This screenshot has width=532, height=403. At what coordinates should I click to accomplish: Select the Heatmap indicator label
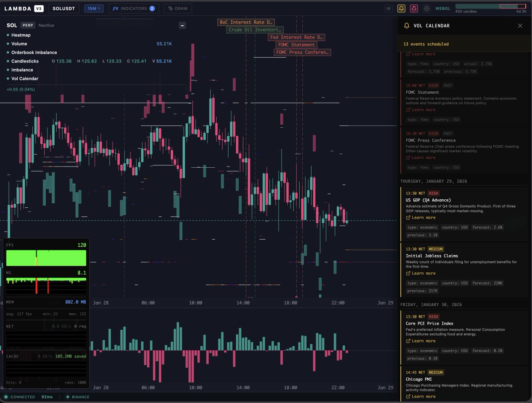point(21,35)
